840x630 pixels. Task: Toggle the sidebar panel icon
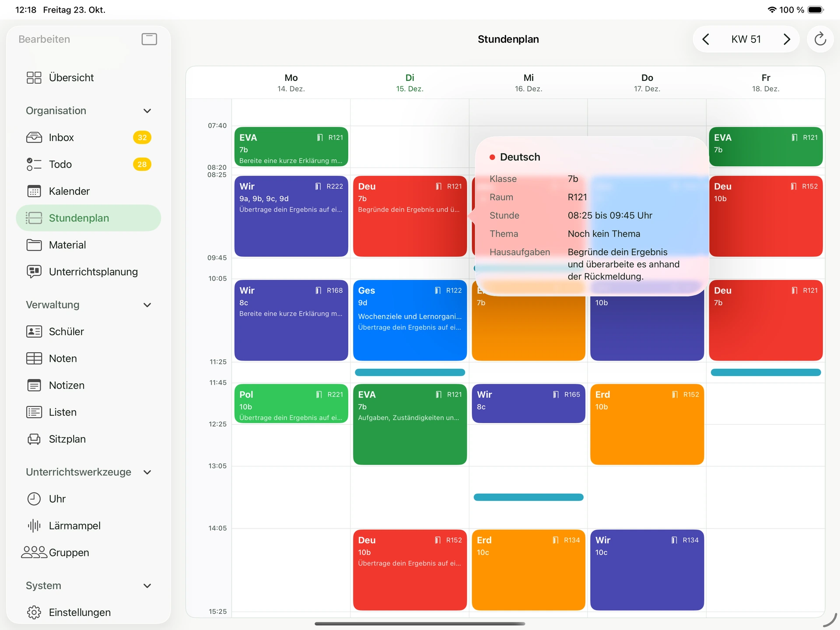point(149,39)
